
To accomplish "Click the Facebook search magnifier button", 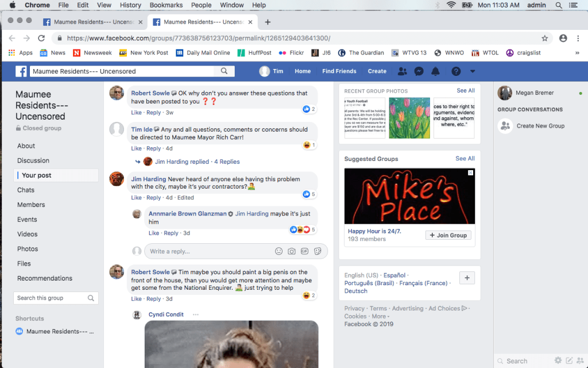I will coord(224,71).
